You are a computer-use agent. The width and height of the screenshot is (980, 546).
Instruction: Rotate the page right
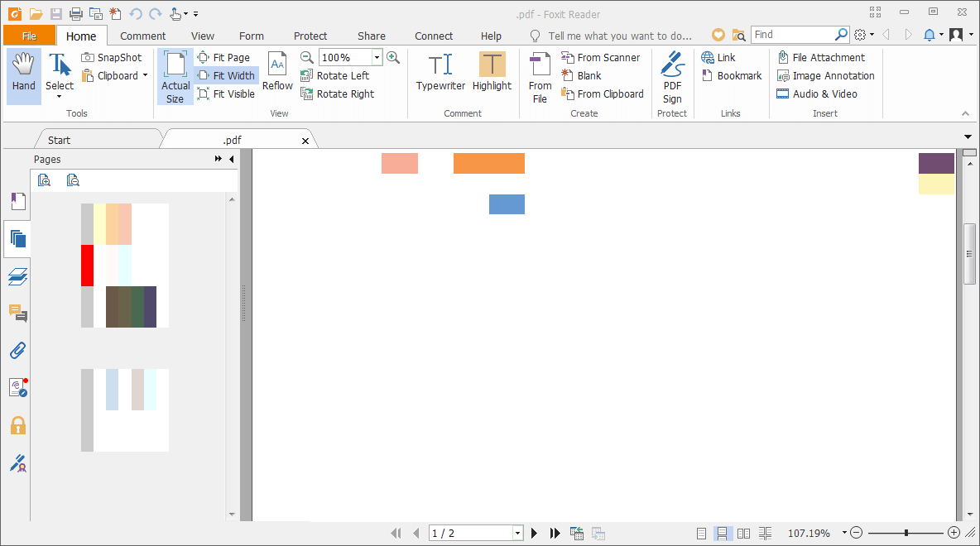click(x=338, y=93)
